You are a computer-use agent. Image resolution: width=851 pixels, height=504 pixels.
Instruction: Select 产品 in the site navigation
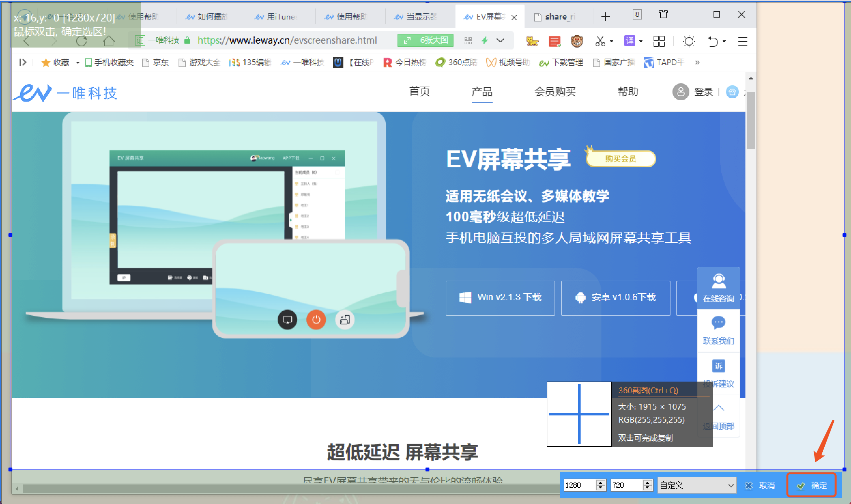pos(482,92)
